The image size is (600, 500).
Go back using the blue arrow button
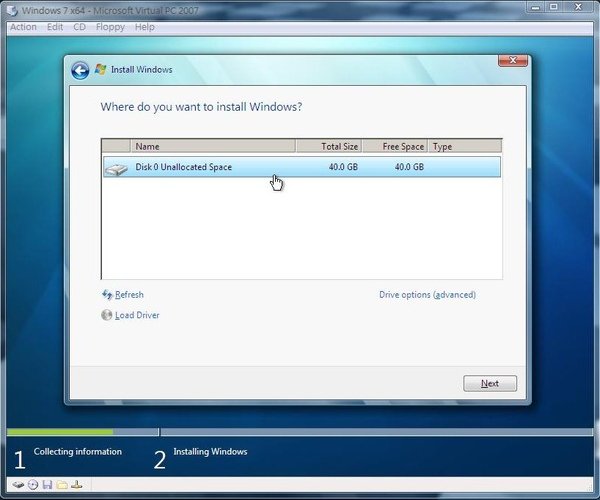[80, 70]
